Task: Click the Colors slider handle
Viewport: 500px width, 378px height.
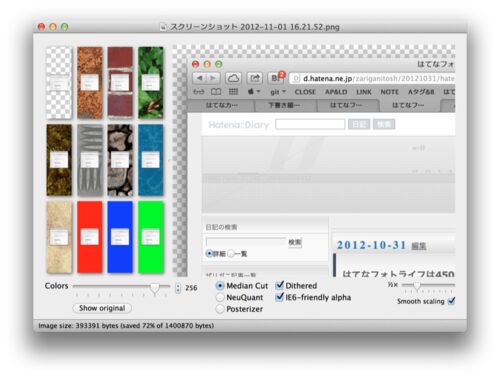Action: (155, 287)
